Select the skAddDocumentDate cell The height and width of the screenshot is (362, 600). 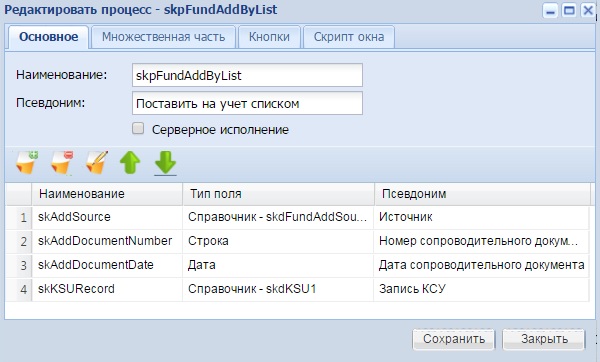pyautogui.click(x=107, y=265)
